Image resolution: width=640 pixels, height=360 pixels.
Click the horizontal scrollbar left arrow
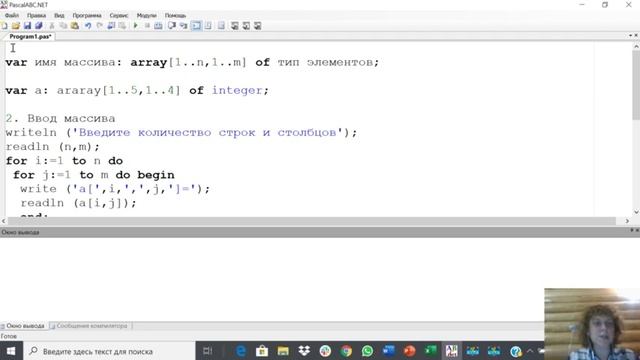[4, 221]
